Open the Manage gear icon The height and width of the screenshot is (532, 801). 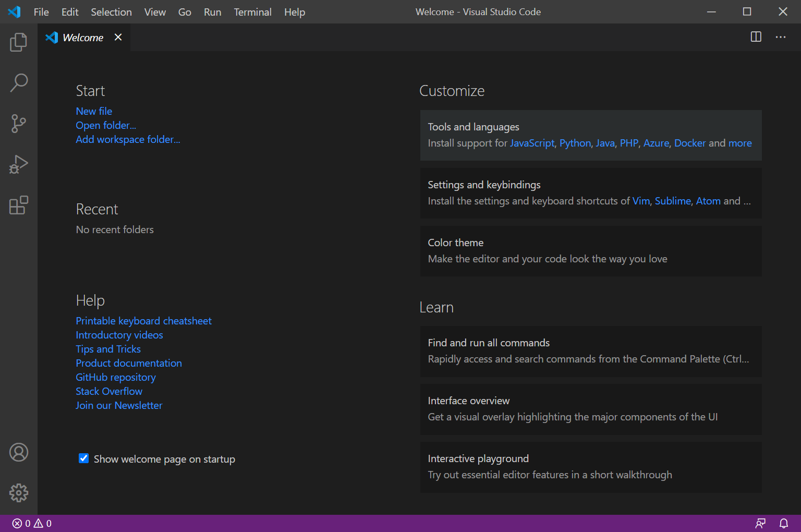click(19, 493)
